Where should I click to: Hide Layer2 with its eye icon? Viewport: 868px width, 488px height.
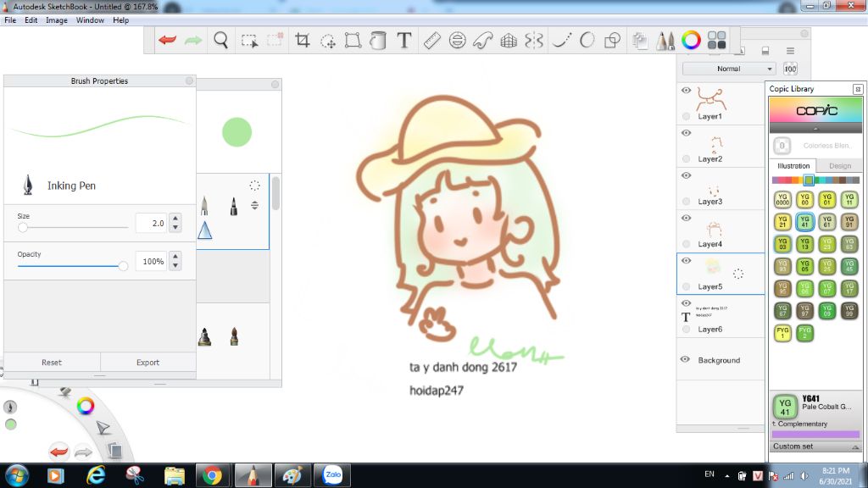click(x=686, y=133)
